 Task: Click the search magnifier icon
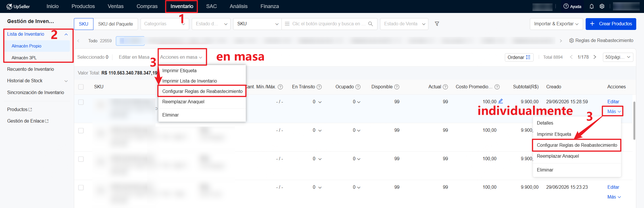pos(371,24)
